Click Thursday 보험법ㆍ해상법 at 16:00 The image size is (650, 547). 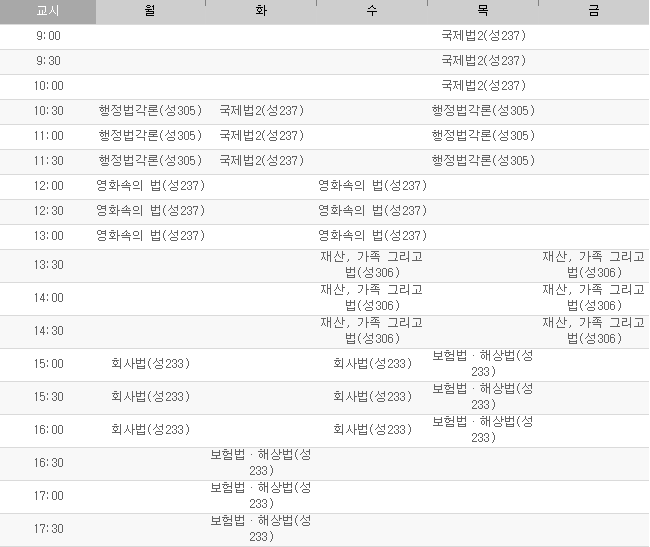pos(483,429)
